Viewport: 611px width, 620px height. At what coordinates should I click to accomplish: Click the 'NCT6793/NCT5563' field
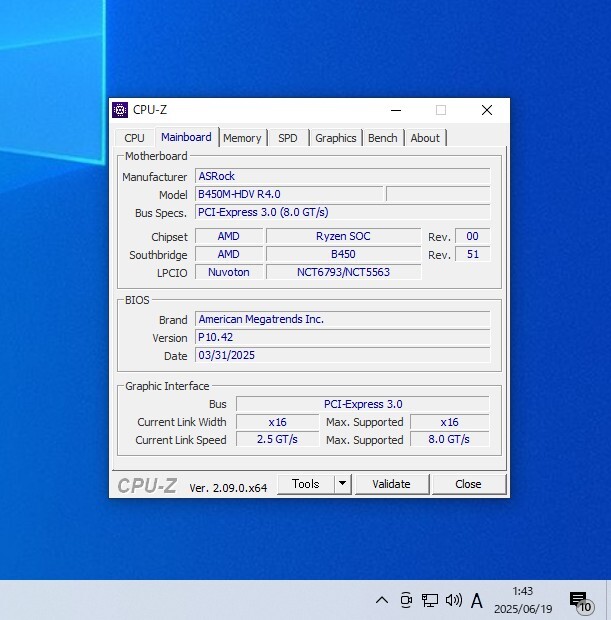pos(343,272)
